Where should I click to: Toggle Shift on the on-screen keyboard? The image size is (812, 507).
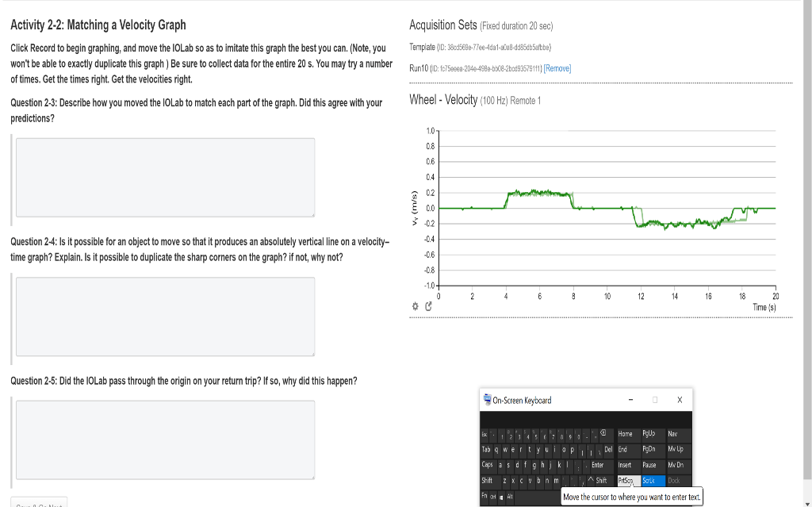(486, 480)
